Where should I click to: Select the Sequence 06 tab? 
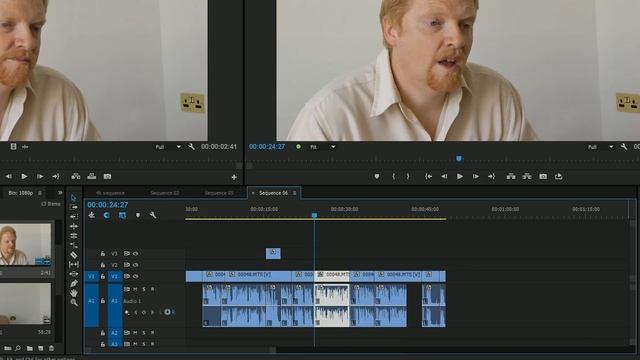(x=273, y=193)
